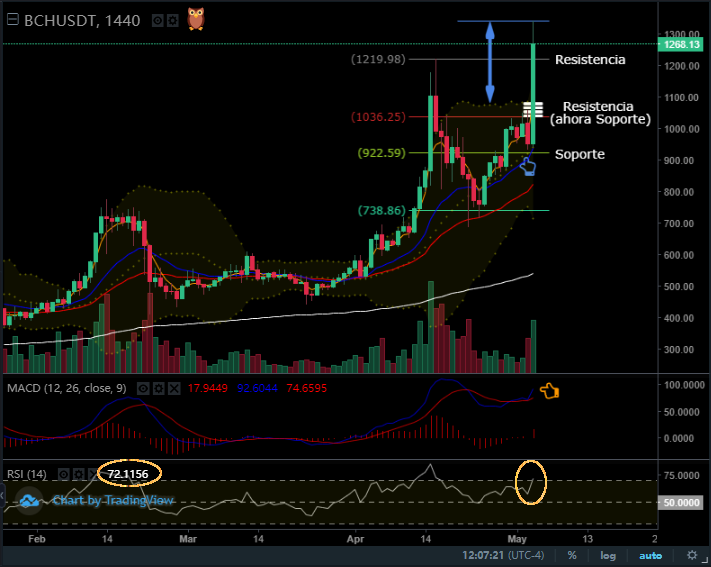Open RSI (14) settings gear
The image size is (711, 567).
point(78,474)
